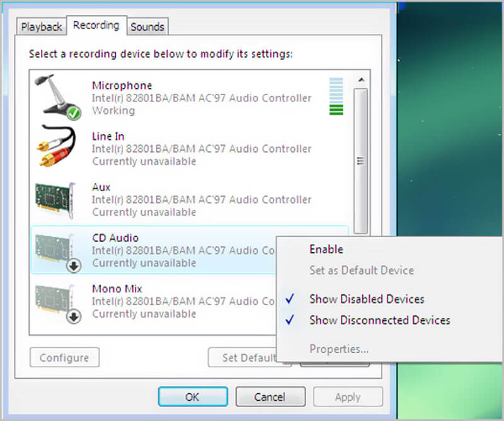Open the Sounds tab
This screenshot has height=421, width=504.
pos(147,26)
